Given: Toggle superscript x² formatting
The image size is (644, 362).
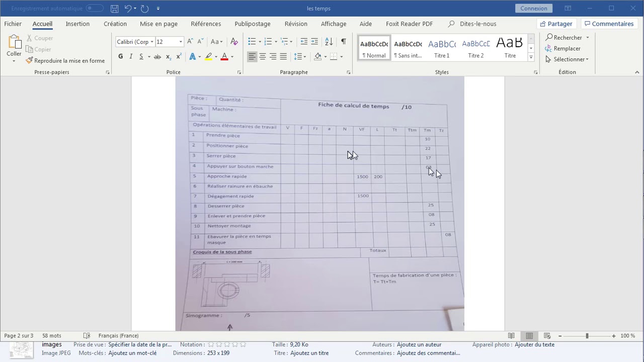Looking at the screenshot, I should [x=178, y=56].
